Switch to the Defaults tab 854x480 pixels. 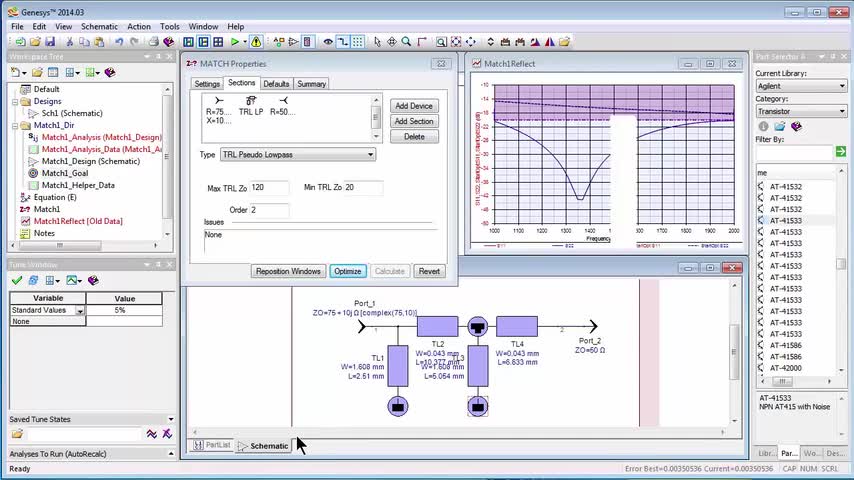tap(276, 84)
